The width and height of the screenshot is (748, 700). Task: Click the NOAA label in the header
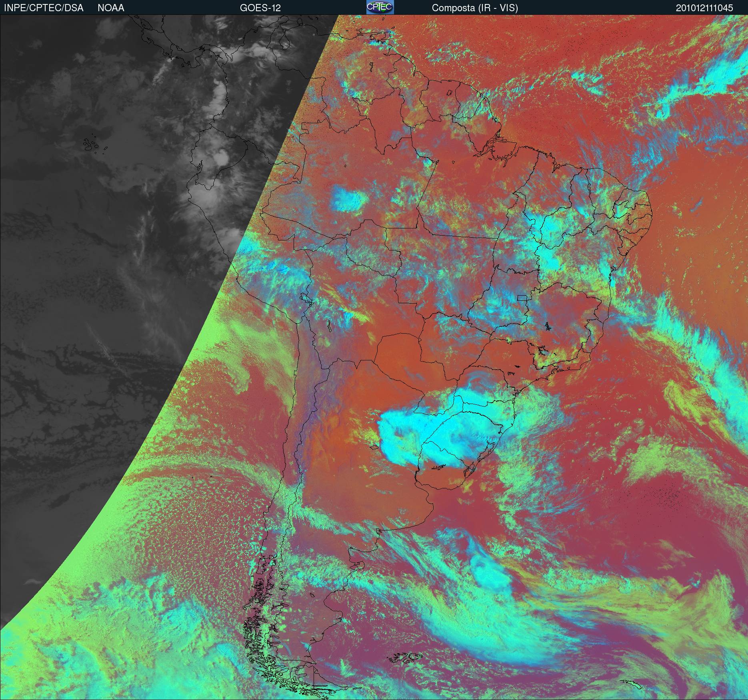(111, 8)
